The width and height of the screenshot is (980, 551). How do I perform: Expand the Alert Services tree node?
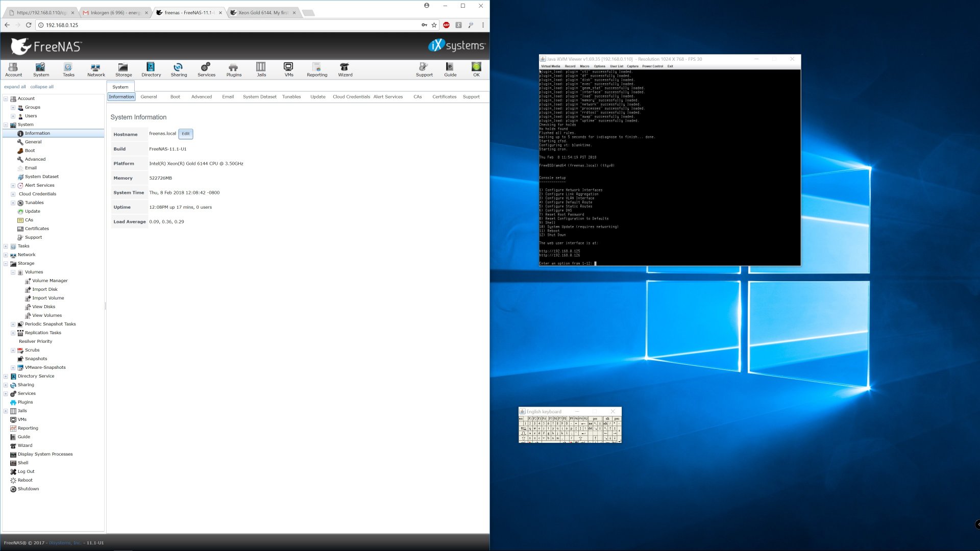pyautogui.click(x=13, y=186)
